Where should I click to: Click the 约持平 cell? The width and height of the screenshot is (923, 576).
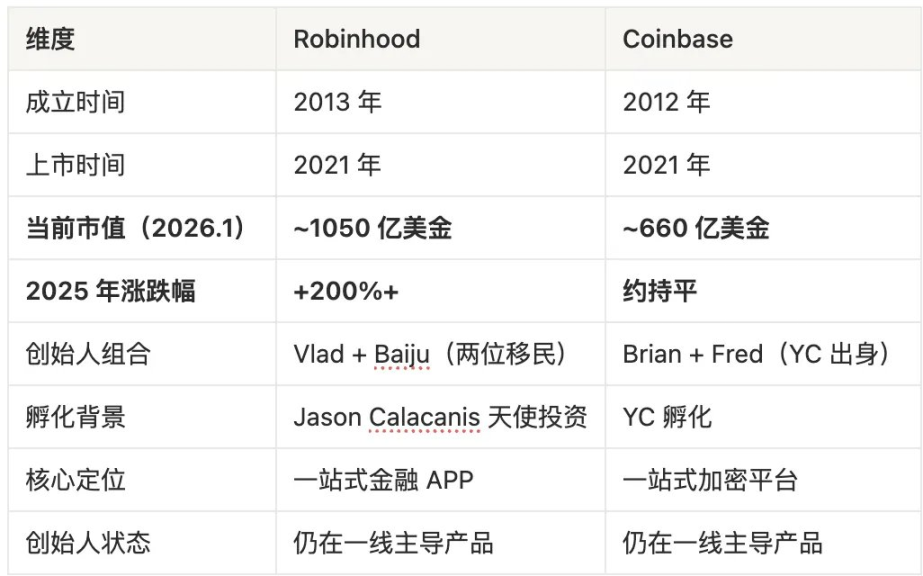tap(661, 291)
